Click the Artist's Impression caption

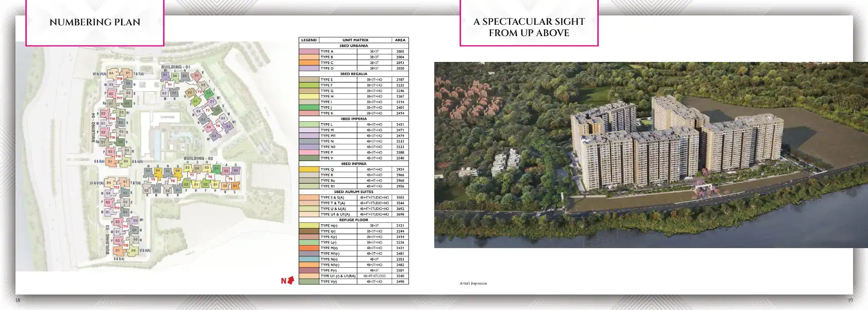click(x=473, y=283)
